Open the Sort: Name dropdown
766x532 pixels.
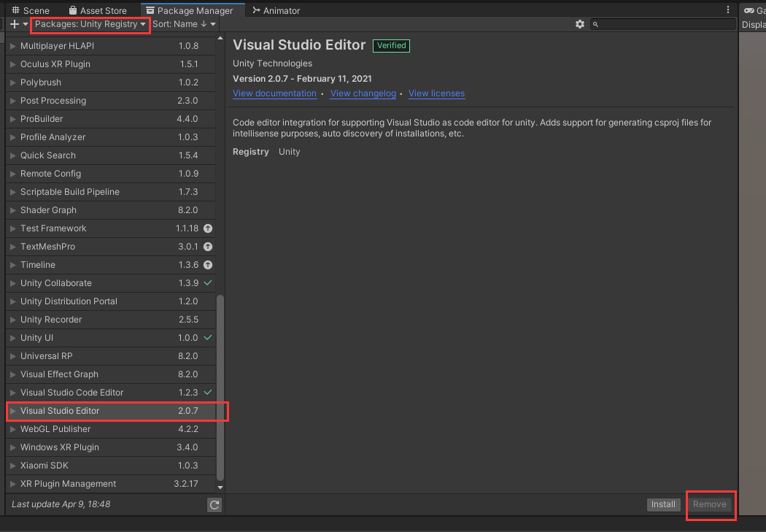click(184, 24)
